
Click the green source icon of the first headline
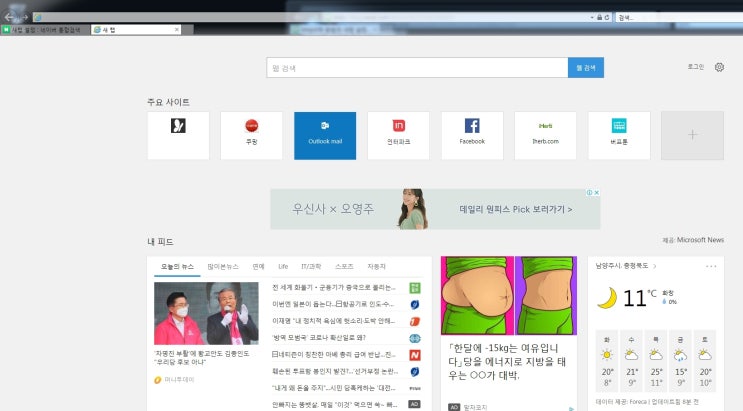(415, 288)
